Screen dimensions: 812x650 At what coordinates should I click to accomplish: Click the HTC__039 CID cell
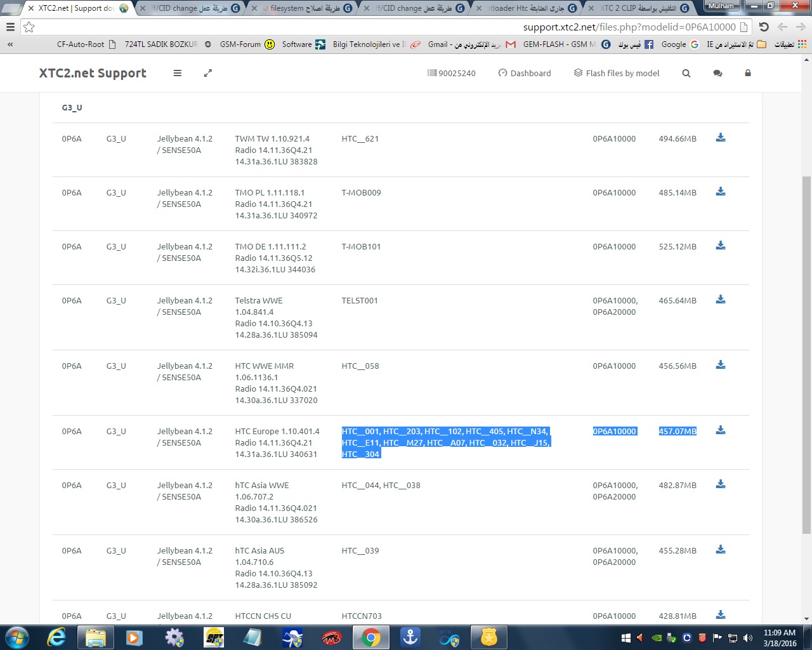pos(360,550)
